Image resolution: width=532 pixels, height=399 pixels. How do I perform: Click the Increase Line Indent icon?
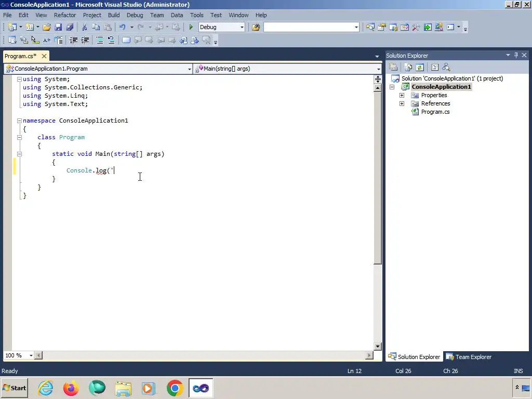85,41
